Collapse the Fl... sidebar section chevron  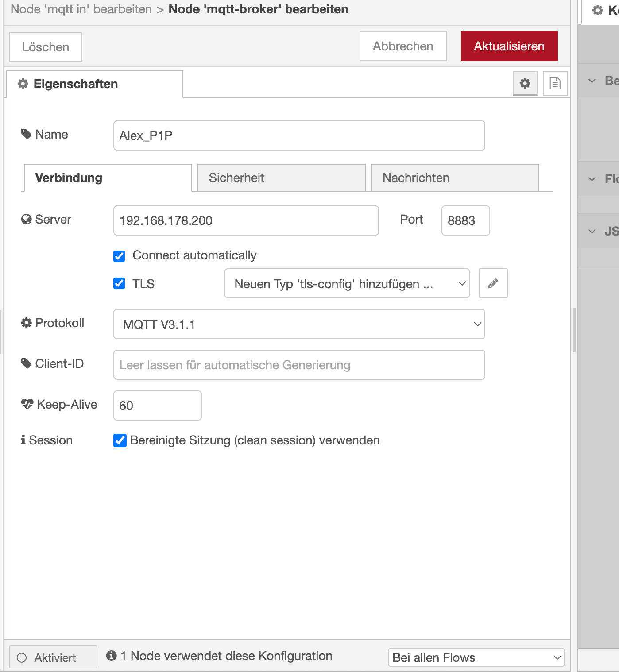tap(592, 179)
